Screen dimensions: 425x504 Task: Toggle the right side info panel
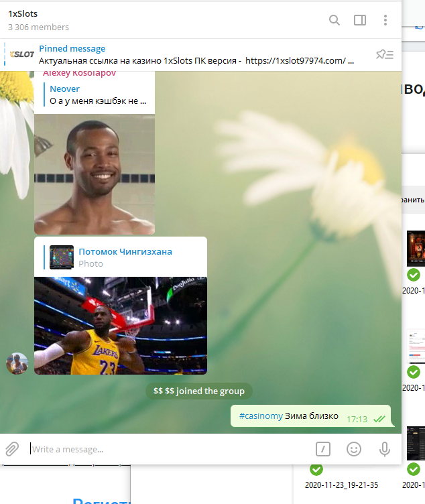tap(360, 20)
